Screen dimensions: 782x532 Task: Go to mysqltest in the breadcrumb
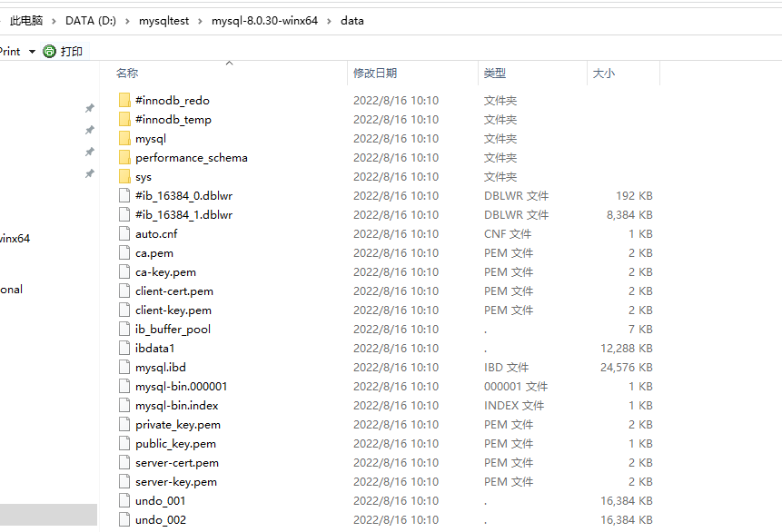164,21
